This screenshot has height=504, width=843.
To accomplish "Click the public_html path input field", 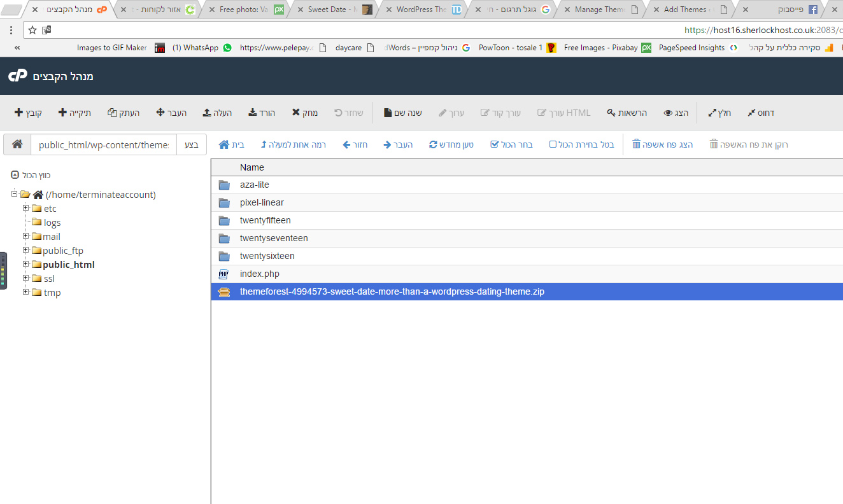I will click(x=104, y=144).
